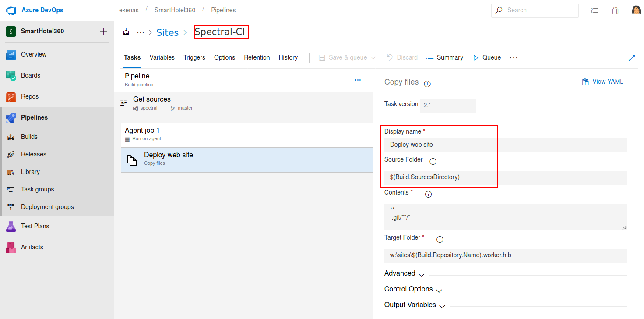Click the Boards sidebar icon
The width and height of the screenshot is (644, 319).
tap(11, 75)
